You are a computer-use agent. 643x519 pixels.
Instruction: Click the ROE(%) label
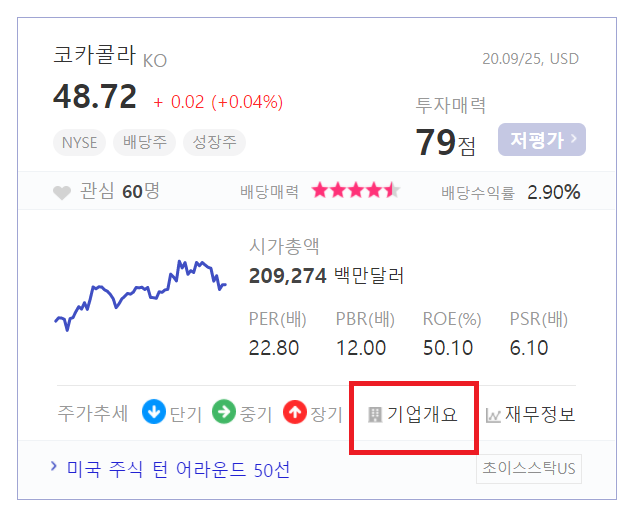tap(452, 319)
